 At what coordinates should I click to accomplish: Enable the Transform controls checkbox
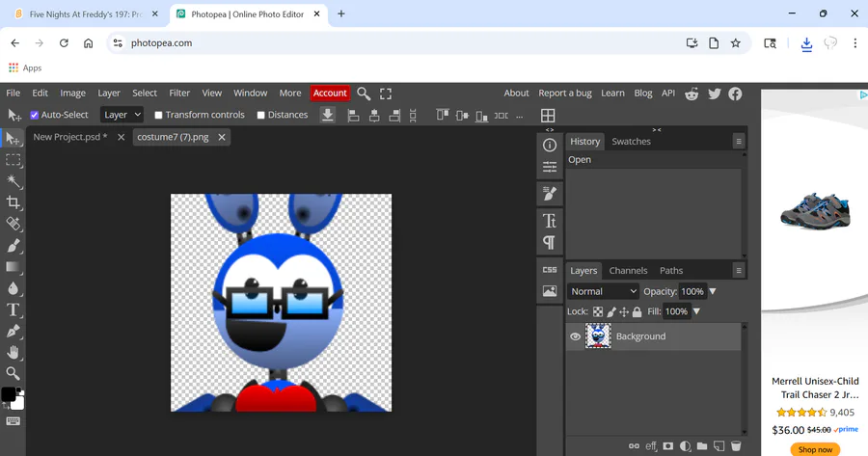[x=158, y=115]
